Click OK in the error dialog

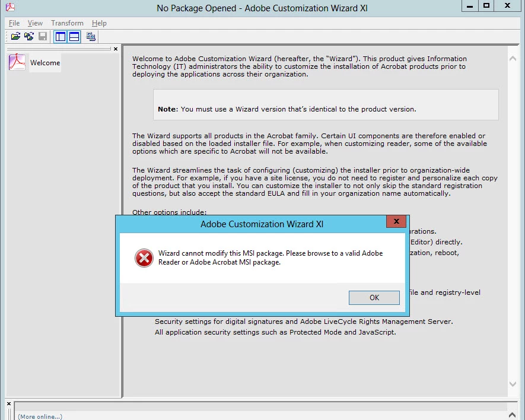[374, 297]
